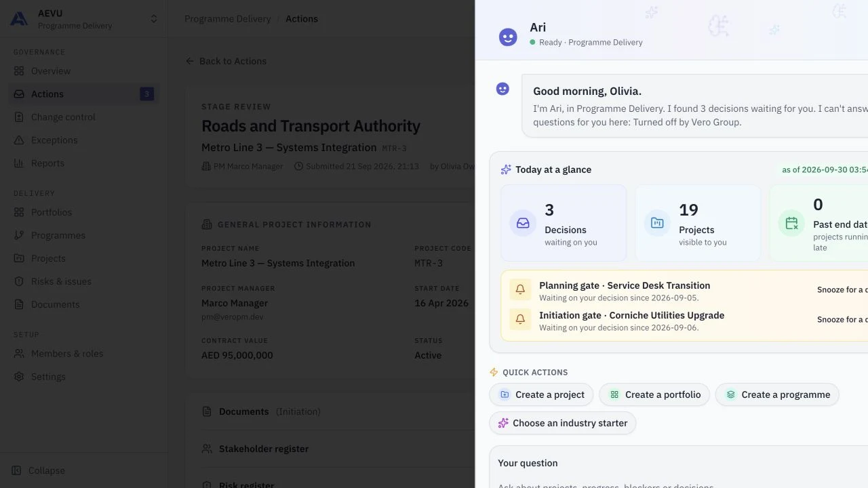Click Choose an industry starter
Viewport: 868px width, 488px height.
(x=563, y=423)
